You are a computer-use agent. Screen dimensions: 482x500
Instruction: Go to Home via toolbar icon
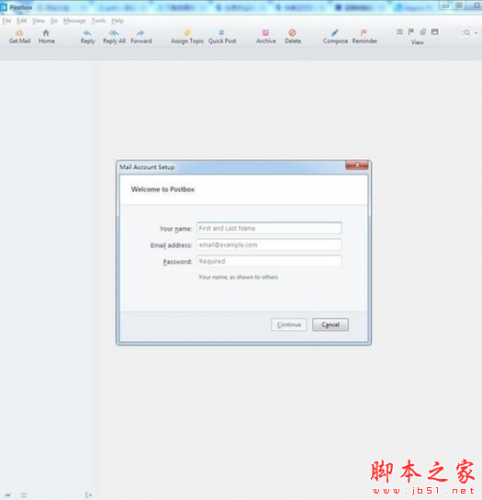point(46,33)
